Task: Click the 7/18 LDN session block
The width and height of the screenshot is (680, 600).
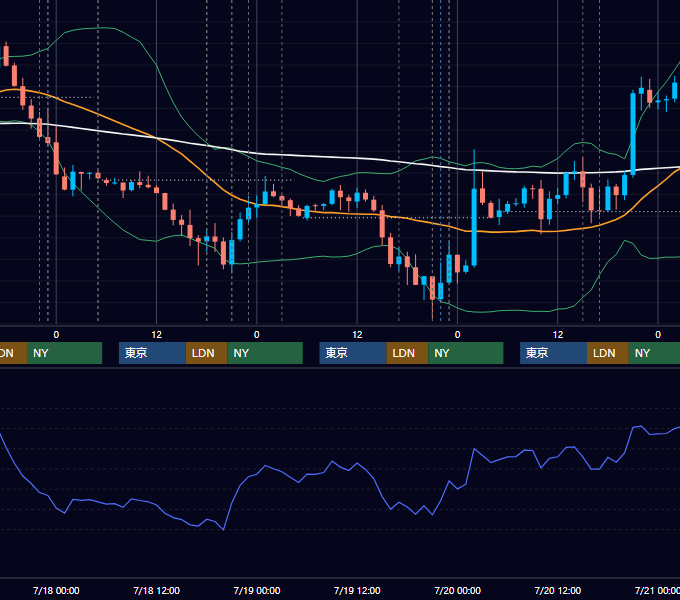Action: point(206,353)
